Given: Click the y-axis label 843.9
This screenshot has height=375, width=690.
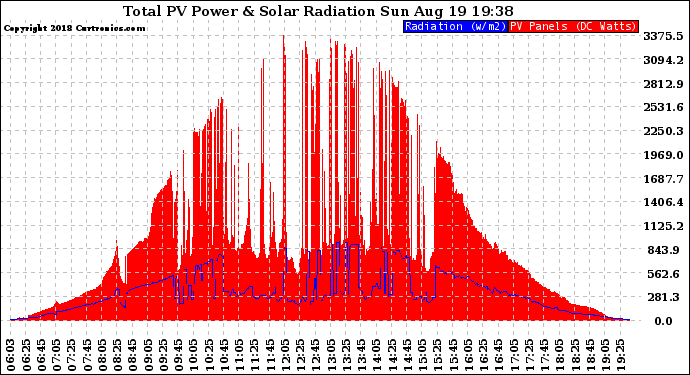Looking at the screenshot, I should [x=665, y=250].
